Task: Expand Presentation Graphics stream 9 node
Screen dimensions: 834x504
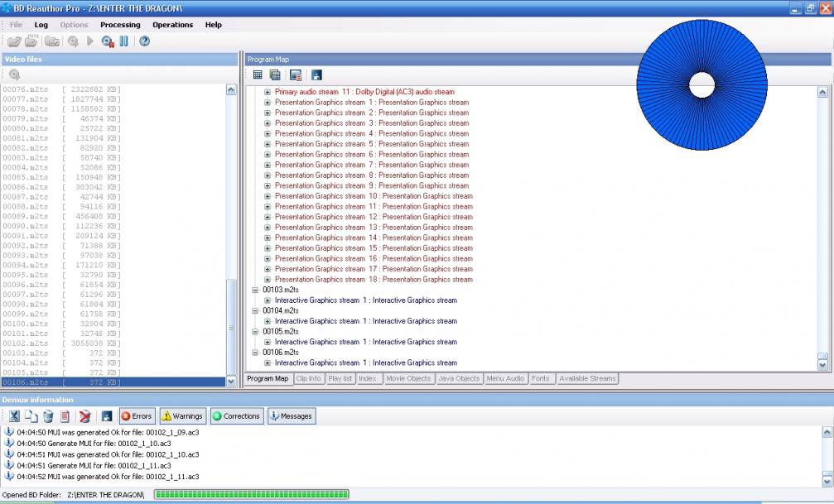Action: tap(268, 186)
